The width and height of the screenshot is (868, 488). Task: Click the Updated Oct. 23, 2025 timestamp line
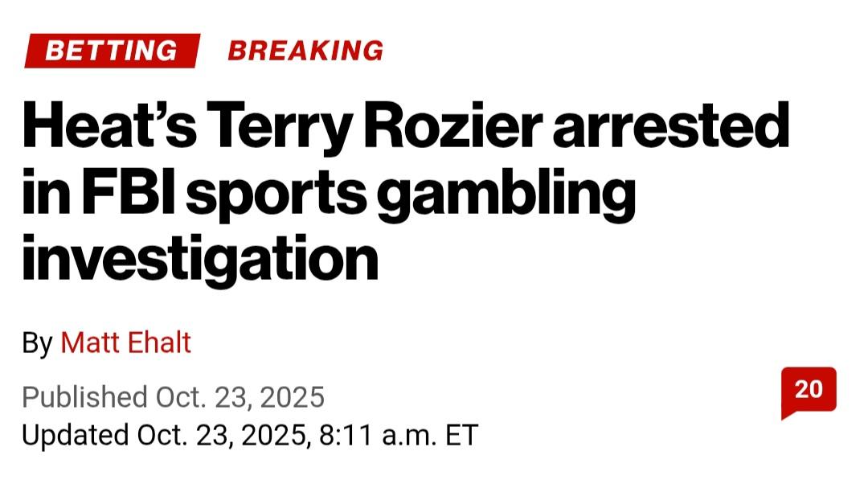click(249, 435)
